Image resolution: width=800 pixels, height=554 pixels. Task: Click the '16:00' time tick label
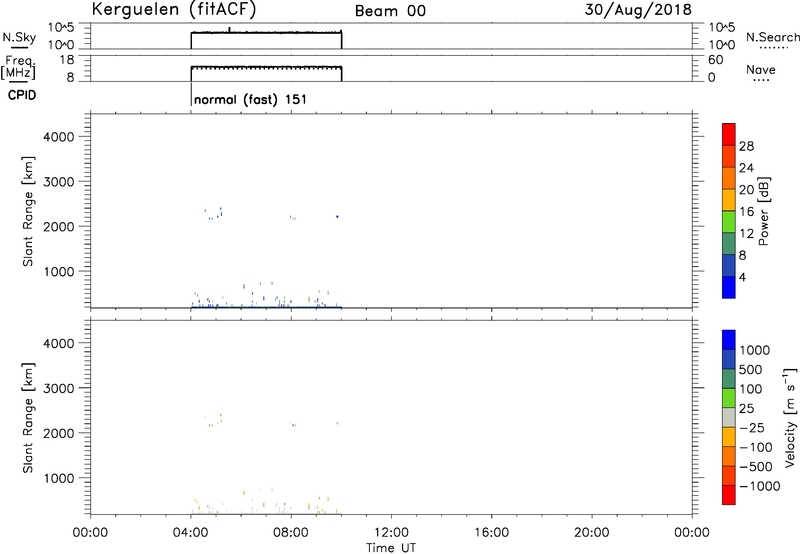(491, 533)
